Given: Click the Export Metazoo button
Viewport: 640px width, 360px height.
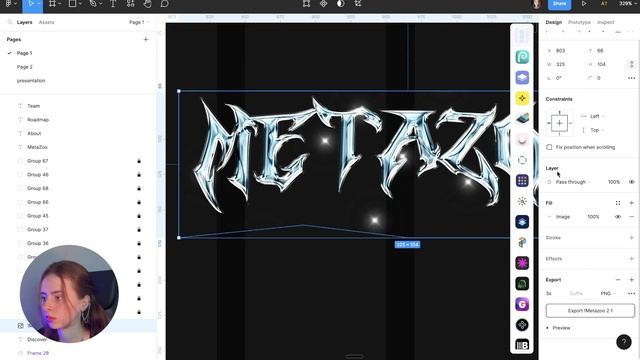Looking at the screenshot, I should tap(590, 311).
